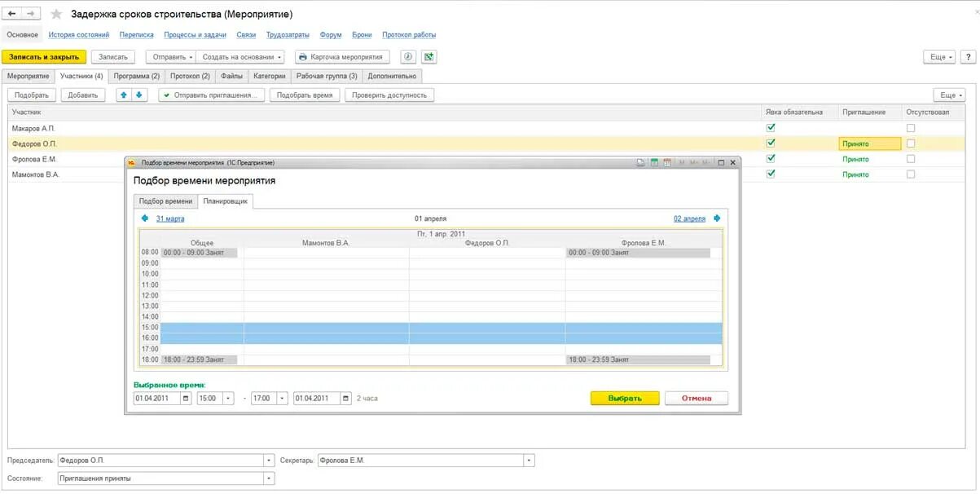980x494 pixels.
Task: Jump to the 02 апреля link
Action: tap(690, 218)
